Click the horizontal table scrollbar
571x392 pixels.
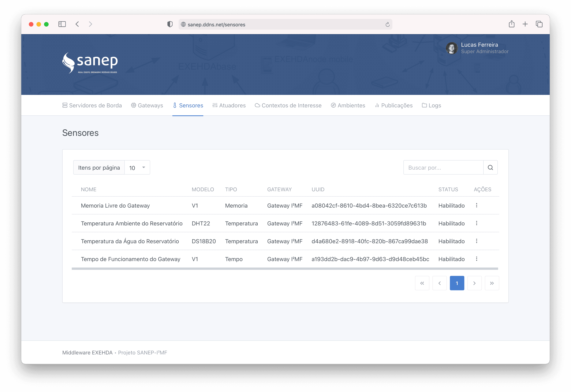pyautogui.click(x=285, y=269)
